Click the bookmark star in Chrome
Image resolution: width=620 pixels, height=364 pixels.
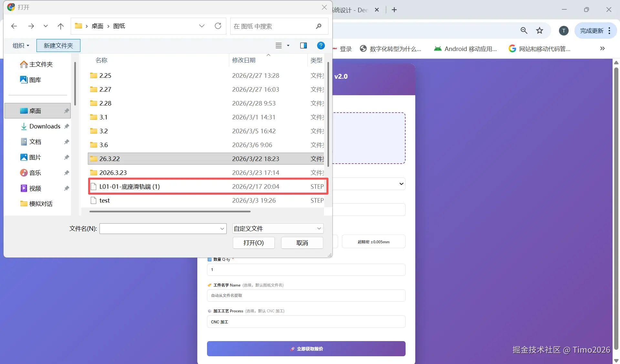tap(540, 31)
